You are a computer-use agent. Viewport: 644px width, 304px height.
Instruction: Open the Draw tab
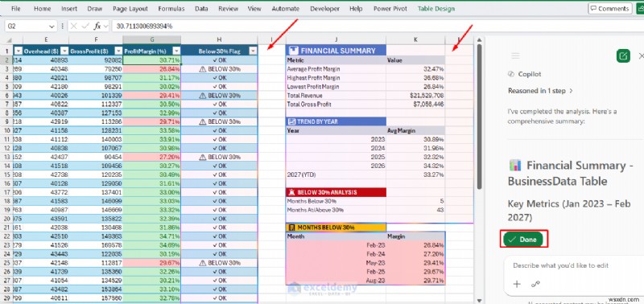tap(95, 9)
